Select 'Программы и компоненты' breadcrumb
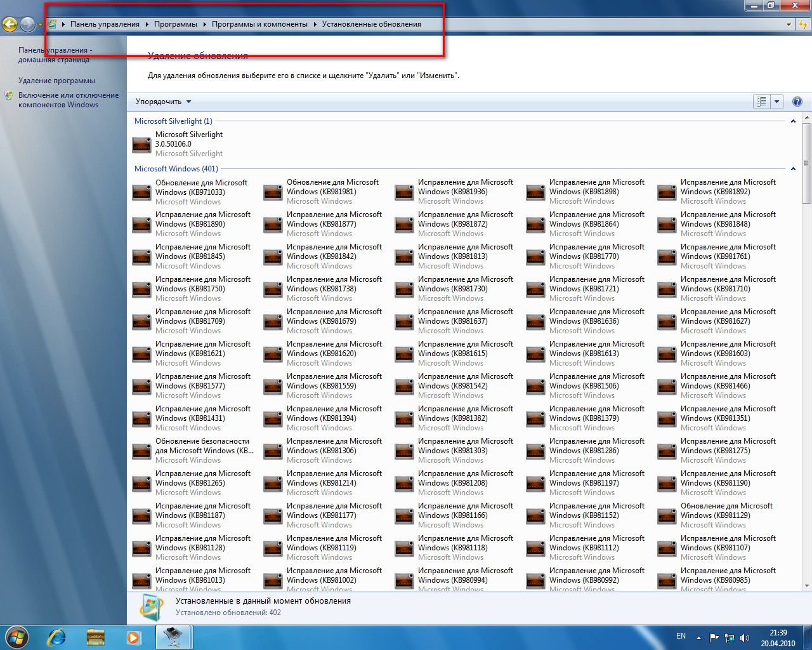The height and width of the screenshot is (650, 812). pyautogui.click(x=259, y=24)
